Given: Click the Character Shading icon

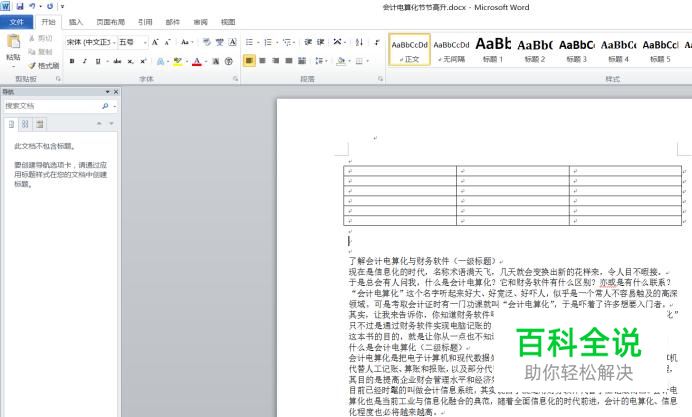Looking at the screenshot, I should coord(215,61).
